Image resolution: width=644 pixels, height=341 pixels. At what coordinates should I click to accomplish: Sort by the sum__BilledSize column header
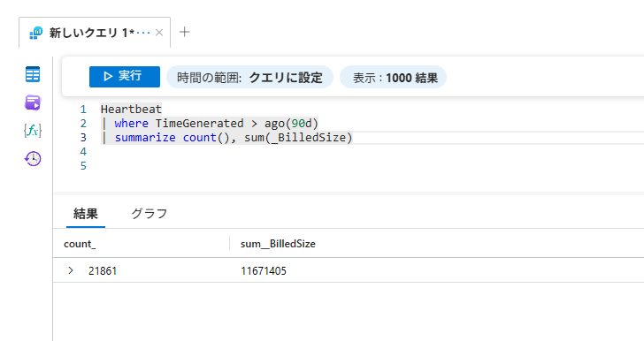point(278,244)
